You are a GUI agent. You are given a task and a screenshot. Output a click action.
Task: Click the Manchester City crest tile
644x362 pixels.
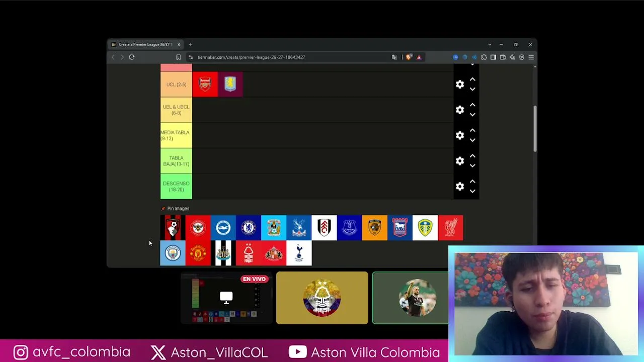tap(173, 253)
